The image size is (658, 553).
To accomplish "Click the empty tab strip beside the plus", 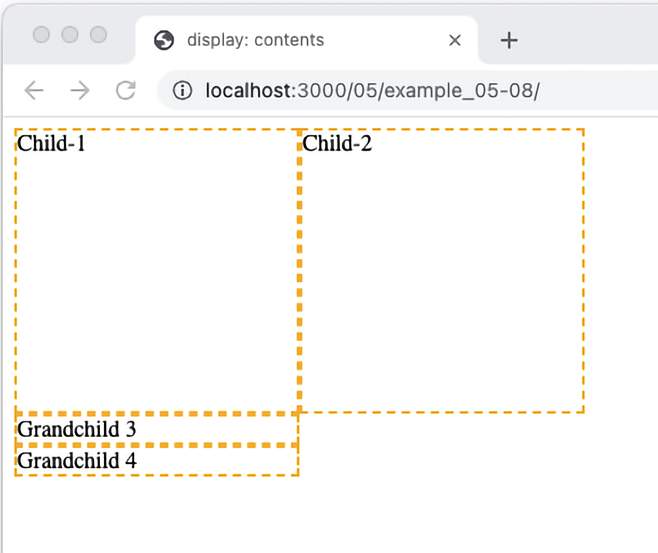I will pos(590,40).
